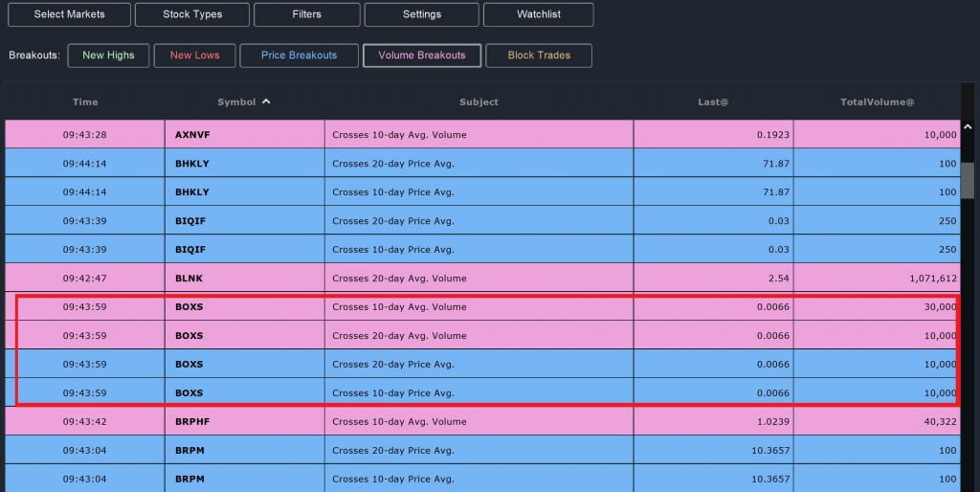Viewport: 980px width, 492px height.
Task: Sort by the Subject column header
Action: click(479, 102)
